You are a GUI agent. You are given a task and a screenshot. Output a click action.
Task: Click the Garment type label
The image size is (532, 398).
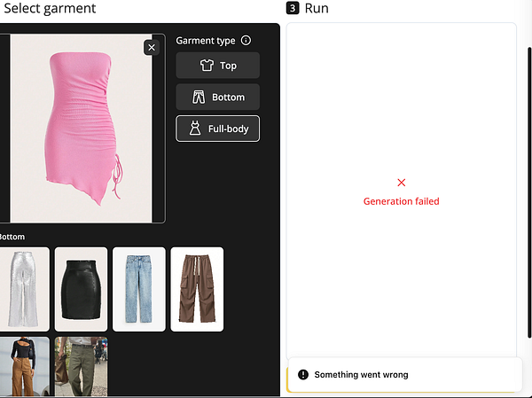[206, 41]
